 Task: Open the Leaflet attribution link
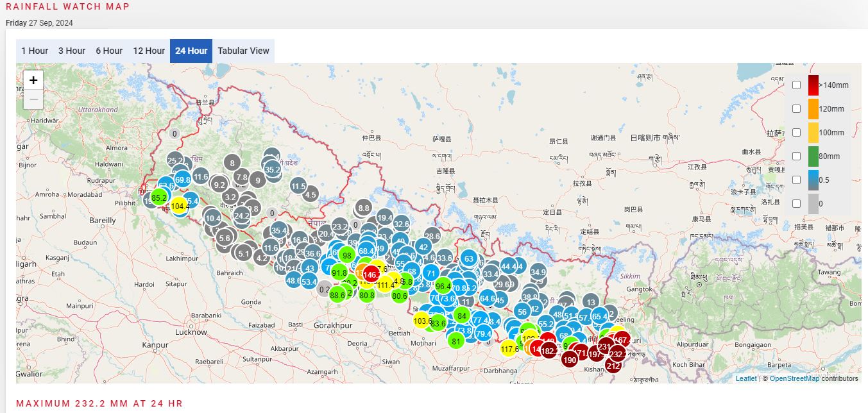[x=746, y=378]
